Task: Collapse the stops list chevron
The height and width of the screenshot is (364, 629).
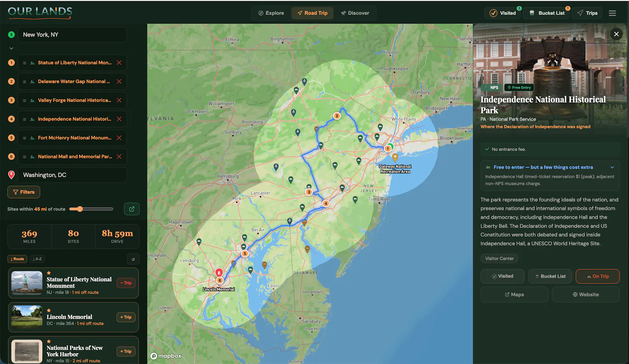Action: (x=11, y=48)
